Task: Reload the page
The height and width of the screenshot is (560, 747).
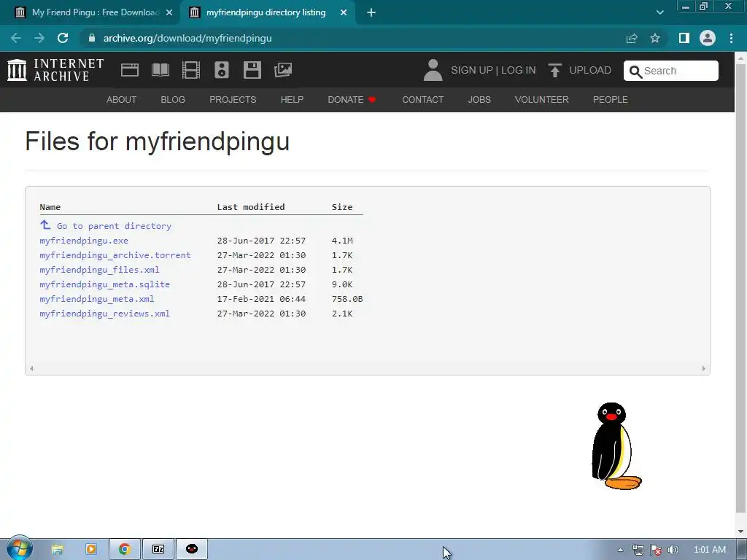Action: (x=63, y=38)
